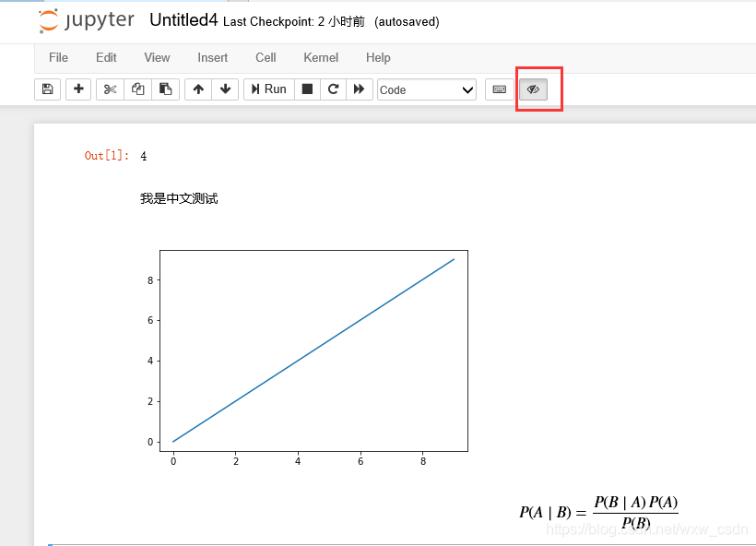Open the File menu
This screenshot has height=546, width=756.
tap(58, 57)
